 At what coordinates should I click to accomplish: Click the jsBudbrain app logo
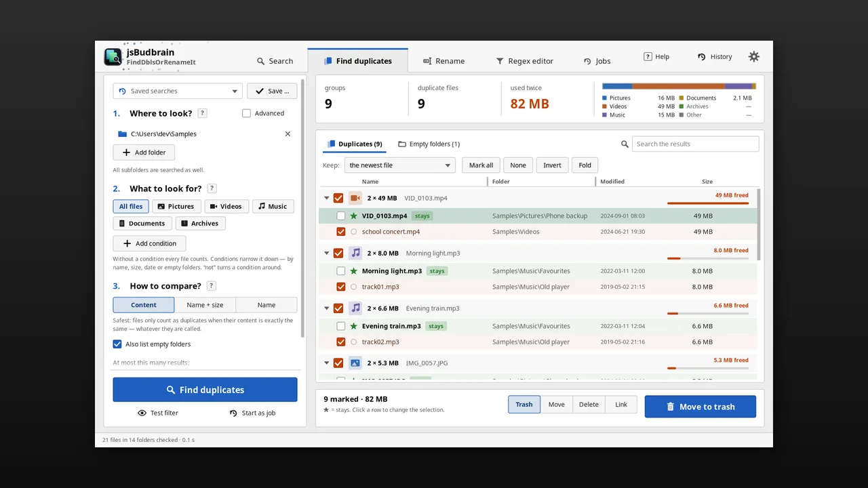[x=113, y=57]
